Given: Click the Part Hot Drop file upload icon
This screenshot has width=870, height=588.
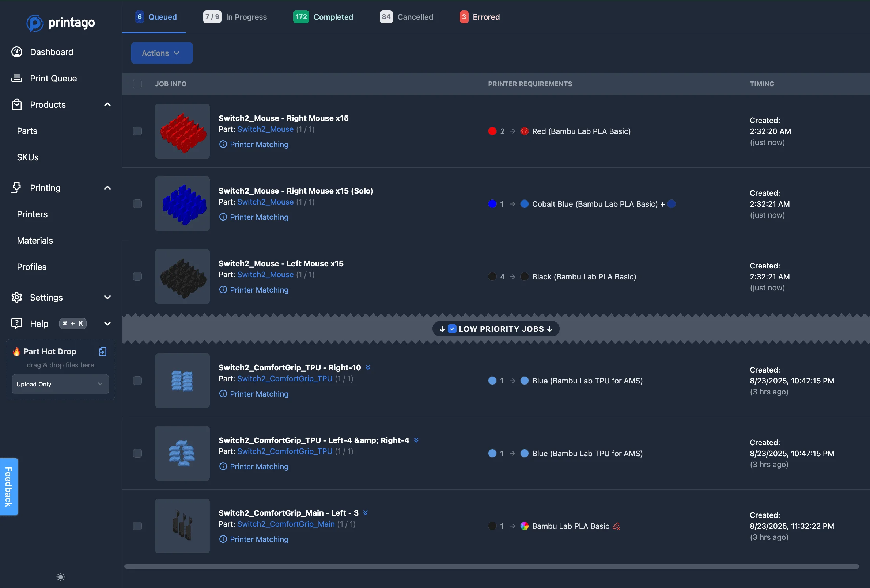Looking at the screenshot, I should pos(103,351).
